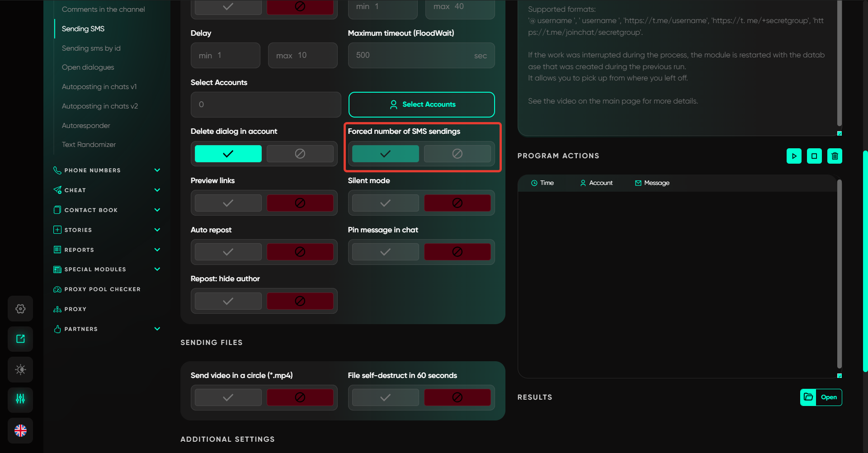Disable Delete dialog in account option
This screenshot has width=868, height=453.
[x=300, y=154]
